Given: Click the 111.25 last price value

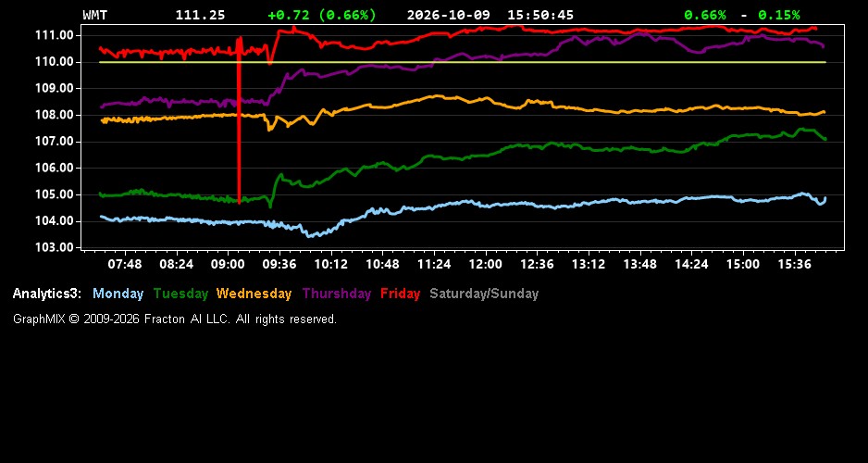Looking at the screenshot, I should [201, 16].
